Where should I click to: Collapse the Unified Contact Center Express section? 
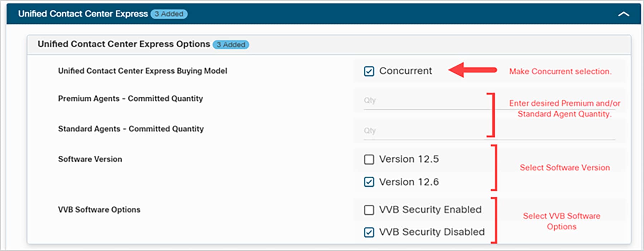(x=624, y=14)
